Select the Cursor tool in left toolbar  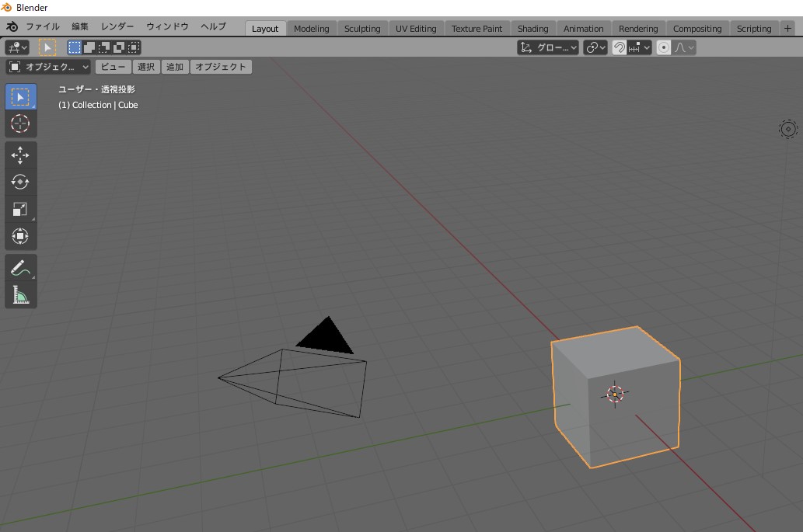tap(20, 123)
